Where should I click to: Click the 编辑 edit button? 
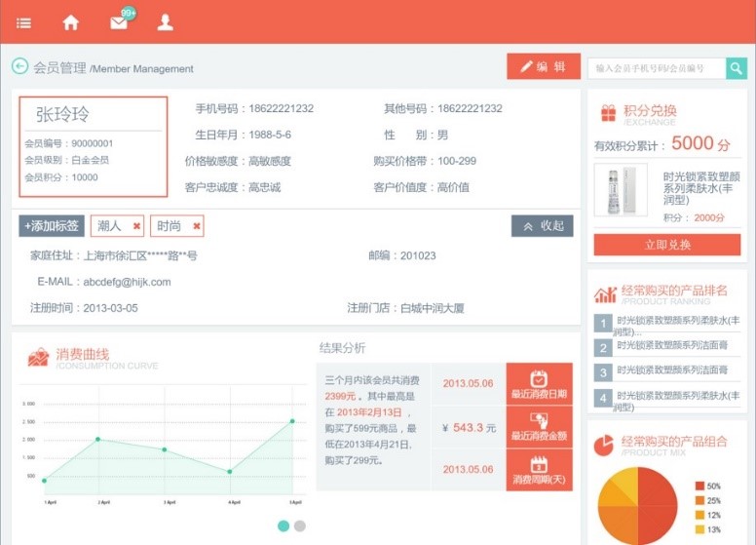(543, 66)
